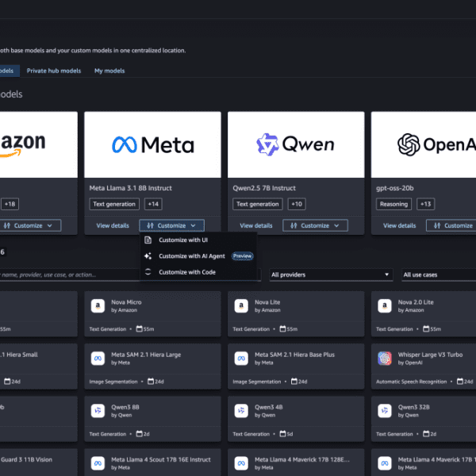Open Meta Llama 4 Maverick 17B 128E model

tap(302, 459)
